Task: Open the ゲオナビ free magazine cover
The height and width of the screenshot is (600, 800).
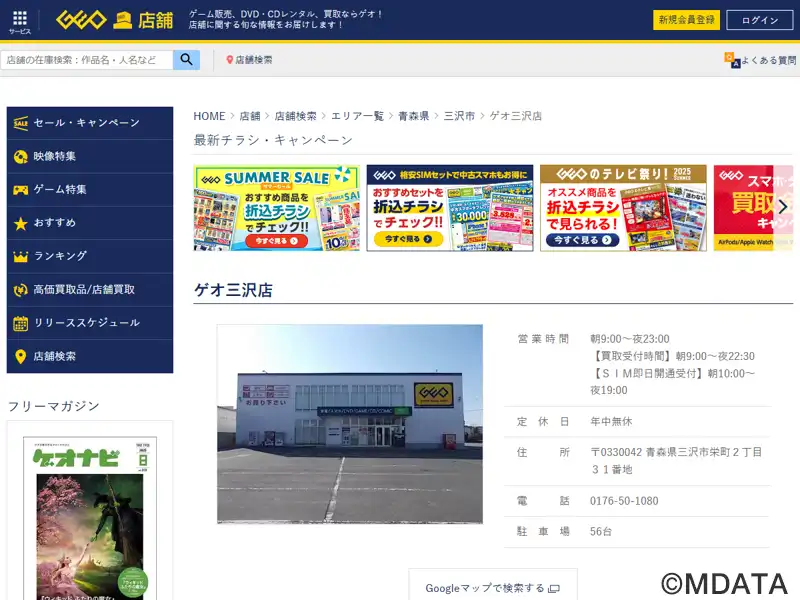Action: click(x=90, y=518)
